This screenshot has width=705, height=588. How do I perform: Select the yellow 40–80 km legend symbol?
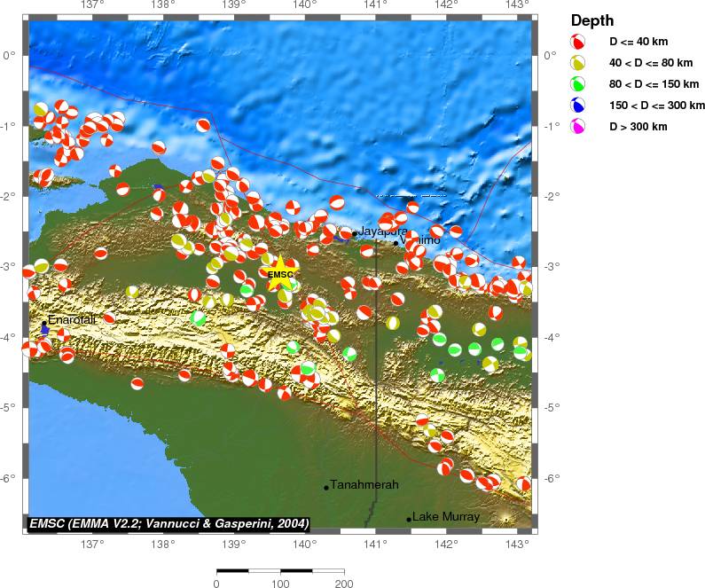[x=577, y=63]
